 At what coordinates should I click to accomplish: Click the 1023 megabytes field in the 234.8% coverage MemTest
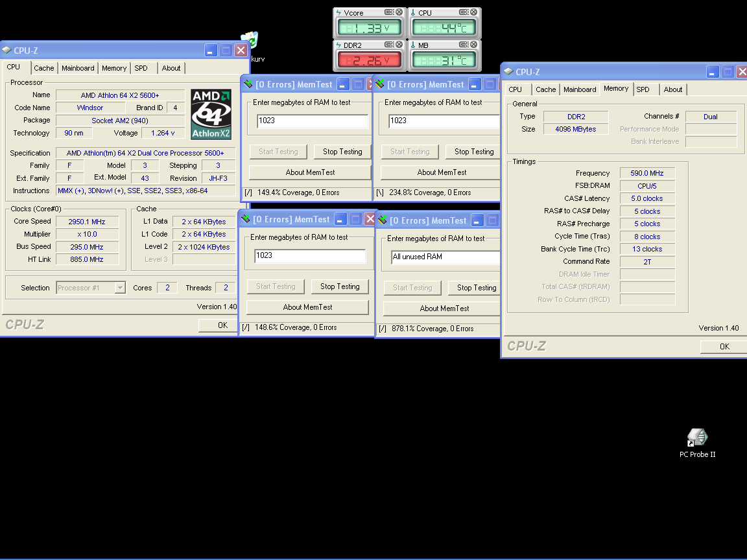pyautogui.click(x=444, y=121)
